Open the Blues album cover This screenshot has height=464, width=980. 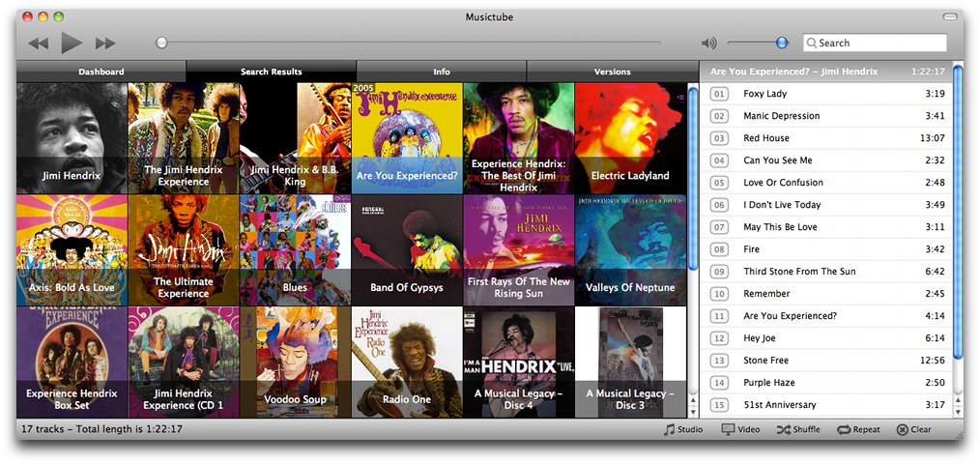point(295,250)
